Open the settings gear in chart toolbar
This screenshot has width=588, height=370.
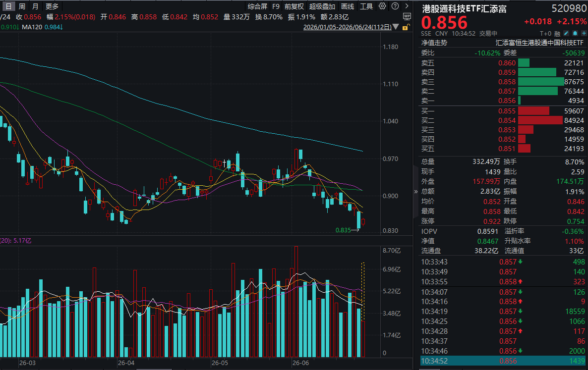[x=382, y=6]
